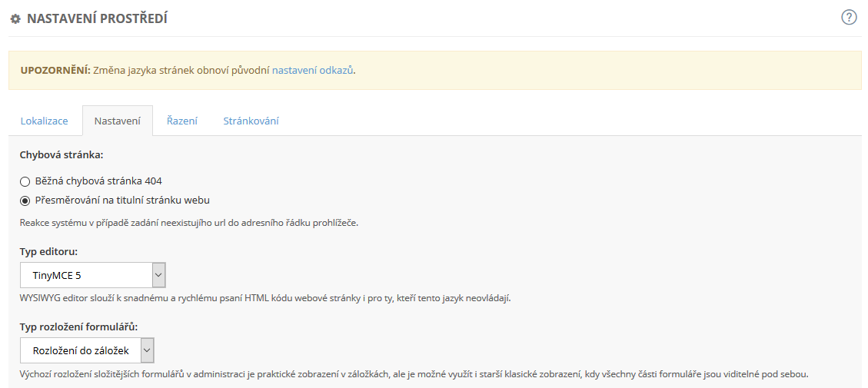This screenshot has height=388, width=868.
Task: Select the active Nastavení tab
Action: (x=117, y=121)
